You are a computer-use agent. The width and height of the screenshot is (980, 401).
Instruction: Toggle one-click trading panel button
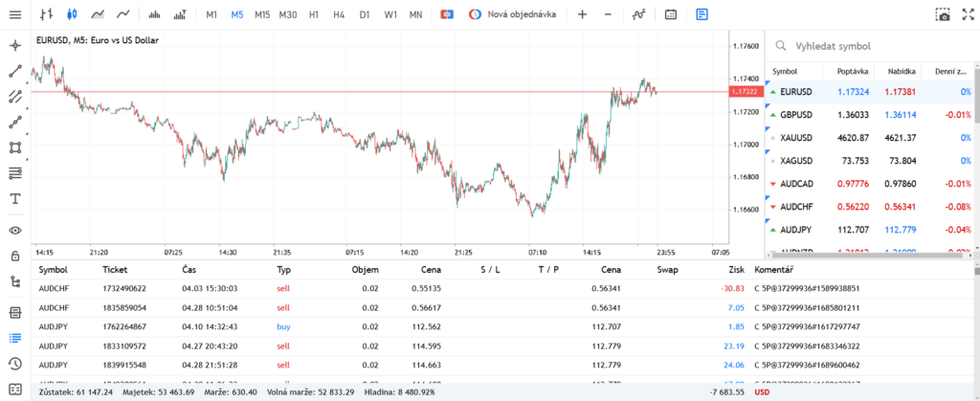click(x=446, y=14)
